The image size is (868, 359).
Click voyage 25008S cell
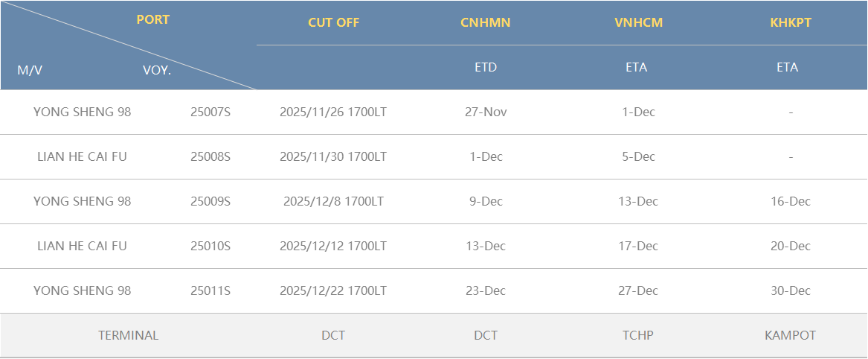210,157
